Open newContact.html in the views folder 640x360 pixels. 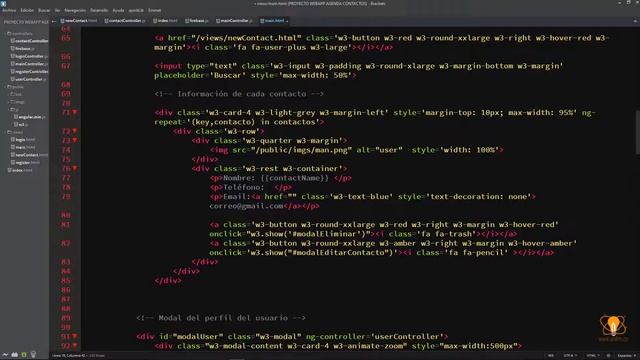29,155
